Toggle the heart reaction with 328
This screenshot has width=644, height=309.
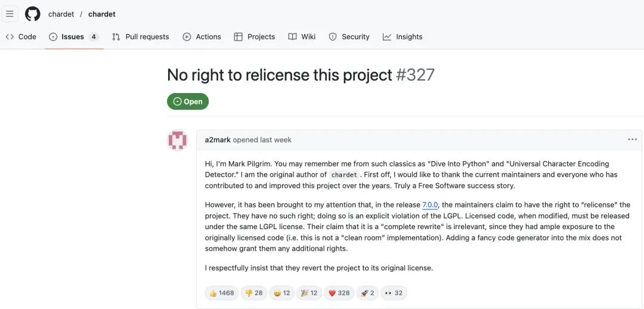click(x=339, y=293)
